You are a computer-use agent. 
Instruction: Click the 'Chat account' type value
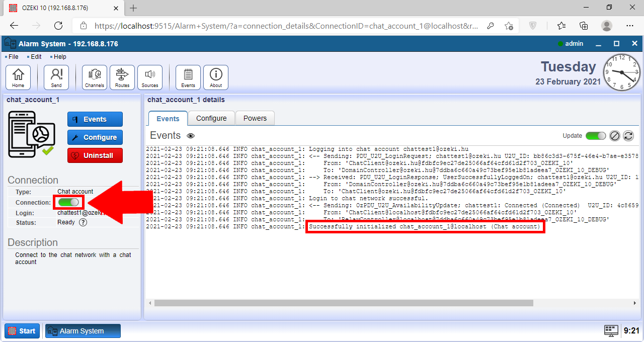(75, 192)
